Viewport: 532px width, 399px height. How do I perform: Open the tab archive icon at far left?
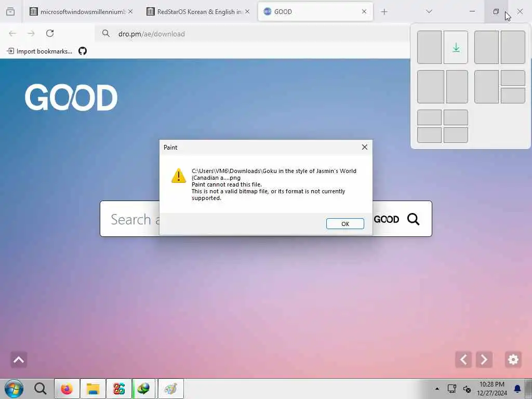(10, 12)
